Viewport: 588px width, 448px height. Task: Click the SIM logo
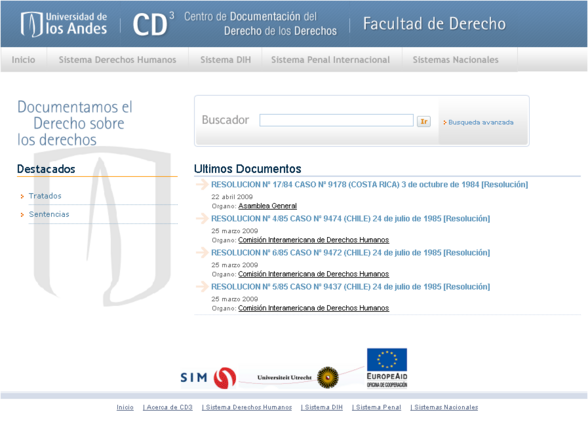(x=208, y=378)
